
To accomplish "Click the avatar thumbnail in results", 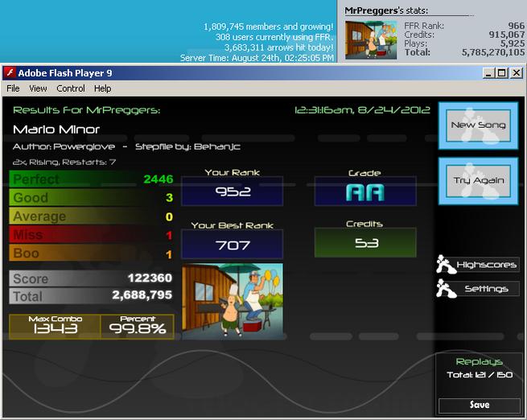I will [x=233, y=301].
